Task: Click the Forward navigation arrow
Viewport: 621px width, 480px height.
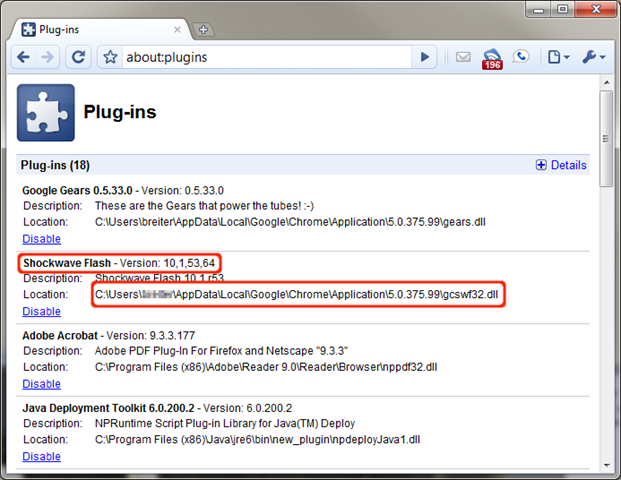Action: pos(49,57)
